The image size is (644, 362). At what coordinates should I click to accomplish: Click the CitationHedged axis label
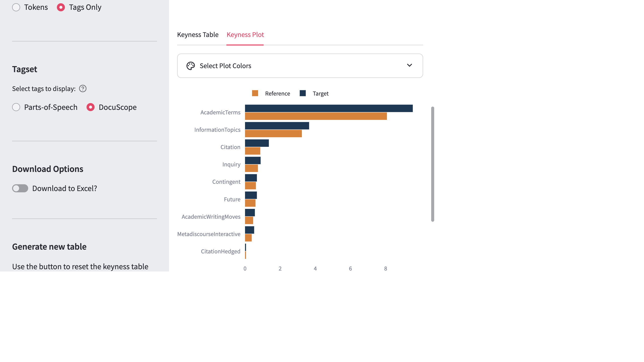221,251
